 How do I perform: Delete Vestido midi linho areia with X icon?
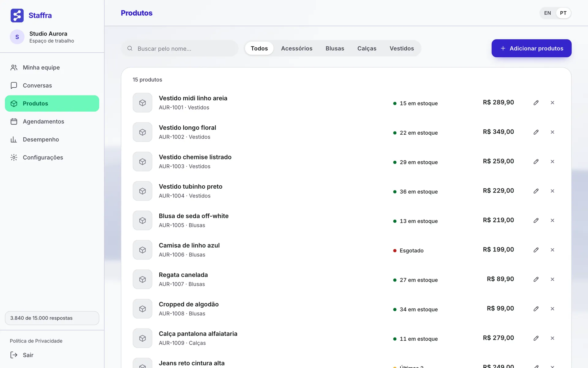(x=552, y=103)
